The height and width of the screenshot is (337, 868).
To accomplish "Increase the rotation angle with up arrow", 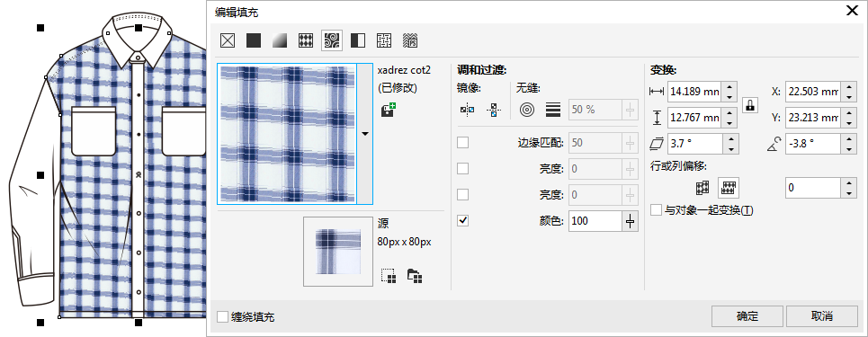I will (848, 138).
